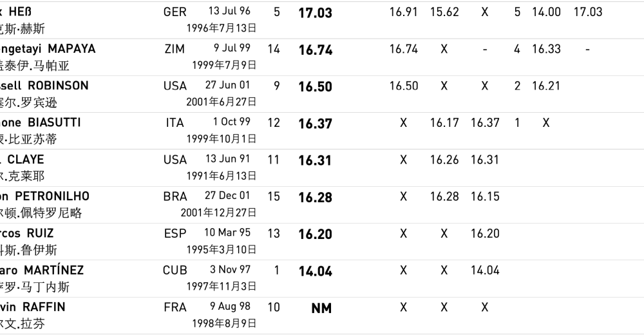The height and width of the screenshot is (335, 644).
Task: Click the bold 14.04 result
Action: pyautogui.click(x=315, y=271)
